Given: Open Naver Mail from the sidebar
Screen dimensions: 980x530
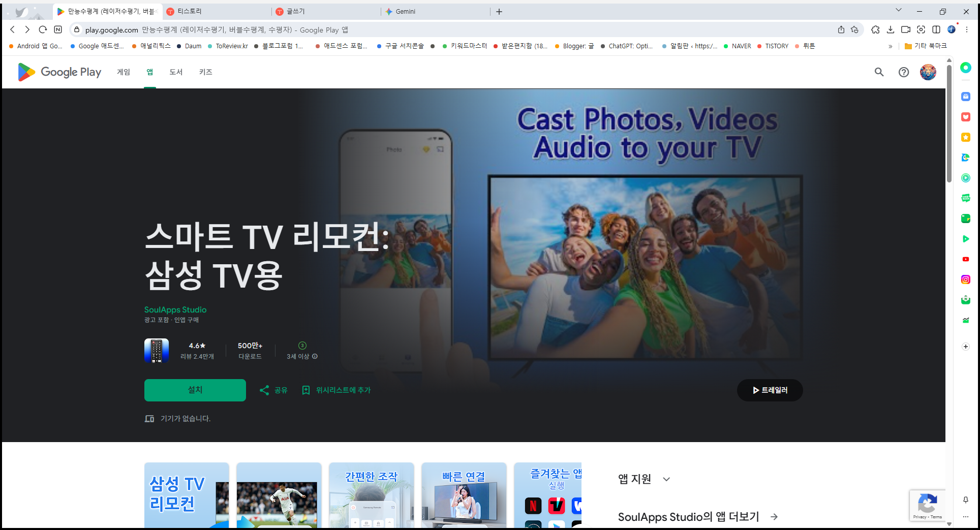Looking at the screenshot, I should click(x=966, y=299).
